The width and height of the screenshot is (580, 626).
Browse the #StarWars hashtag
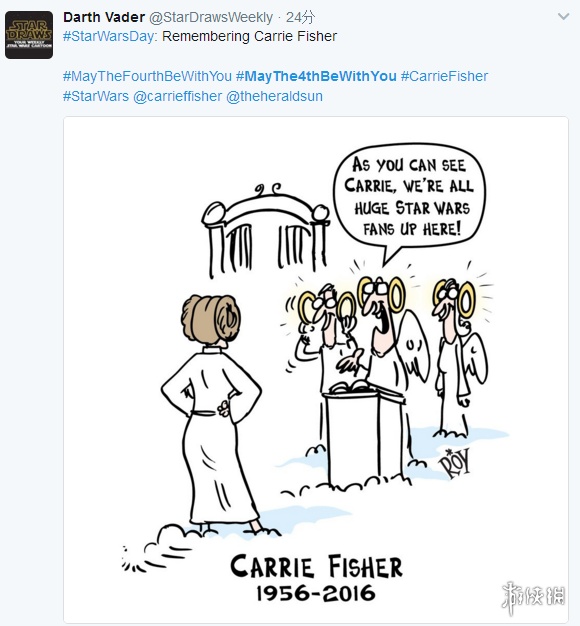pos(96,96)
